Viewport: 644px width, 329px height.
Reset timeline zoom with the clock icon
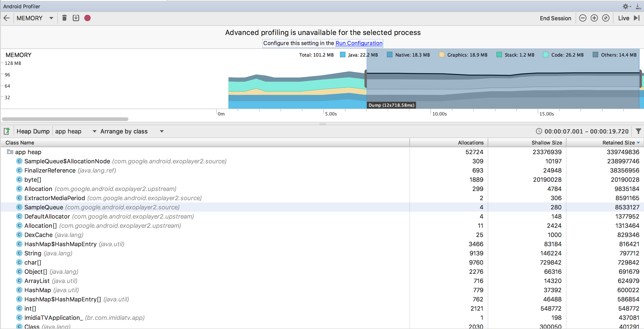click(606, 18)
